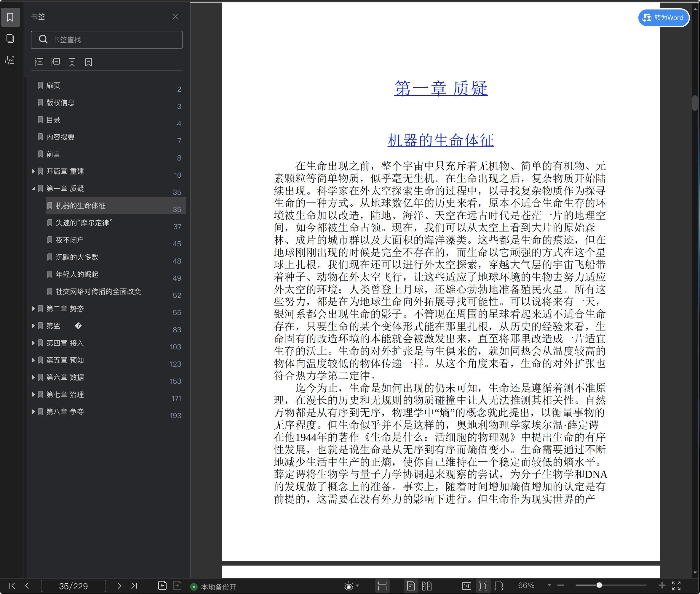Viewport: 700px width, 594px height.
Task: Click the add bookmark icon
Action: click(72, 62)
